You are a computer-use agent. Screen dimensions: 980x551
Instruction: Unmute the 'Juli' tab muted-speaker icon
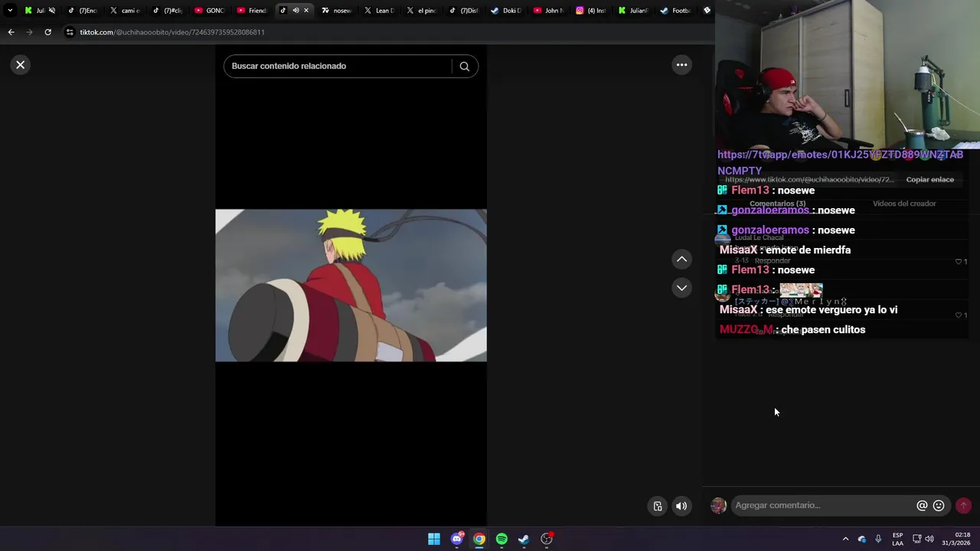[51, 11]
